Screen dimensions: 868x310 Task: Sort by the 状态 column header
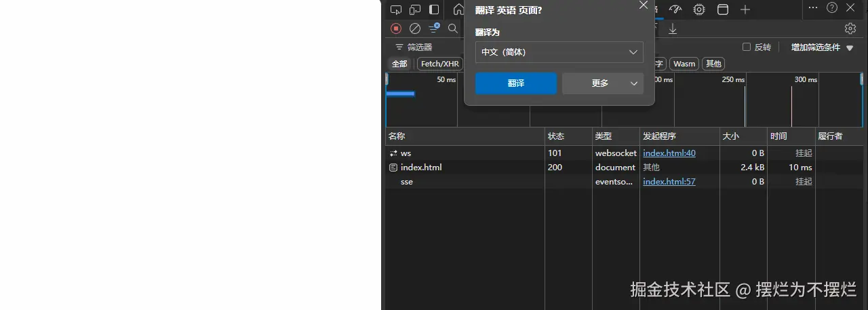click(x=568, y=136)
